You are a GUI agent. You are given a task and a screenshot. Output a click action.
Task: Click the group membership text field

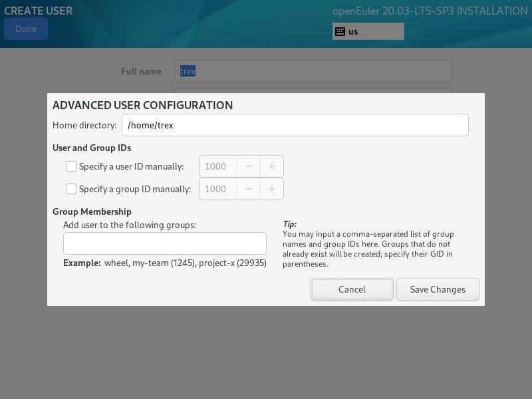pyautogui.click(x=165, y=243)
